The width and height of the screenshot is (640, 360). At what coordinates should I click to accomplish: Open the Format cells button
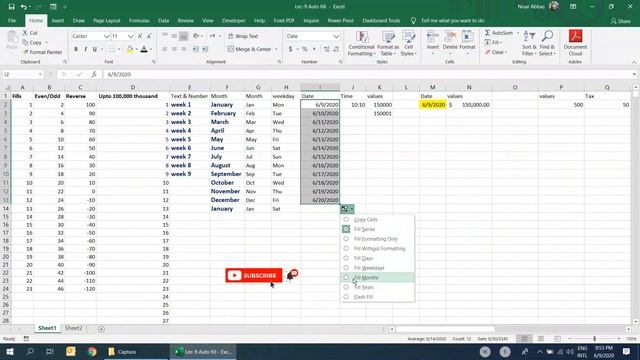point(467,43)
